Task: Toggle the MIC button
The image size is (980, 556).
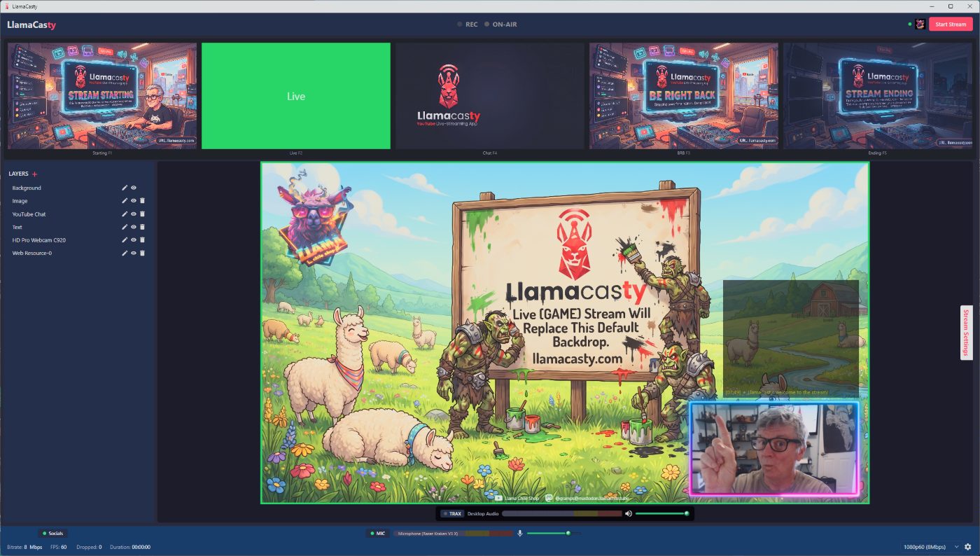Action: click(x=377, y=534)
